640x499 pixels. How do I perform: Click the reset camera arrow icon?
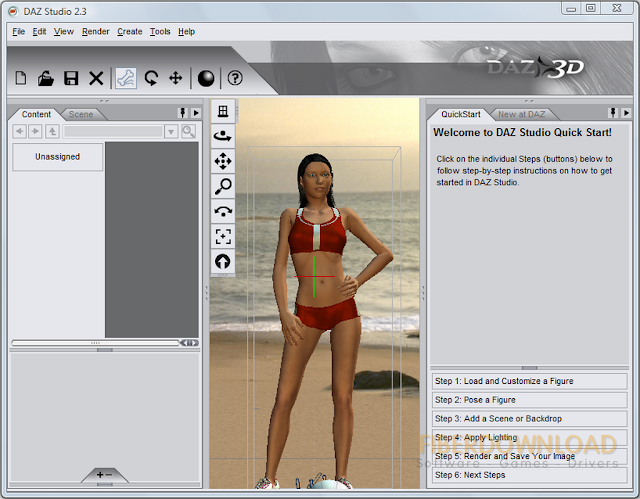223,261
